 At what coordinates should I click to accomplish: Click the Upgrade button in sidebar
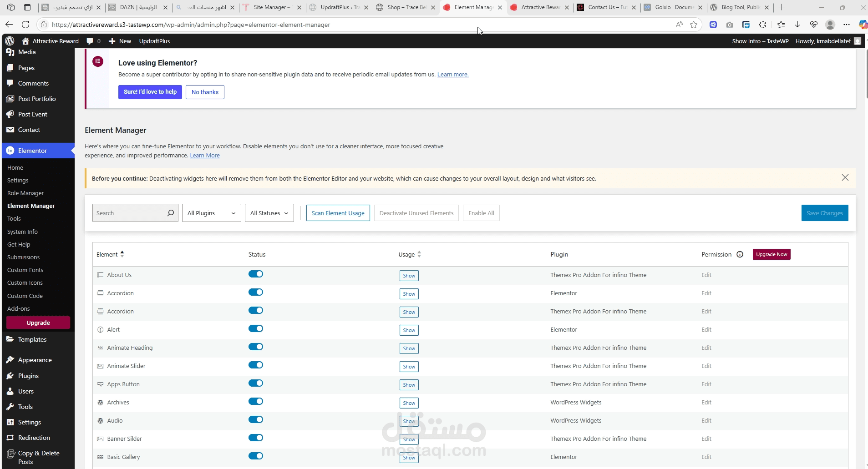coord(38,323)
